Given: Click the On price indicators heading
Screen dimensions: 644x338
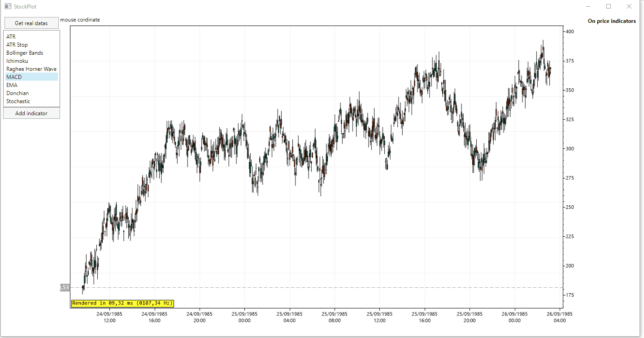Looking at the screenshot, I should (x=612, y=21).
